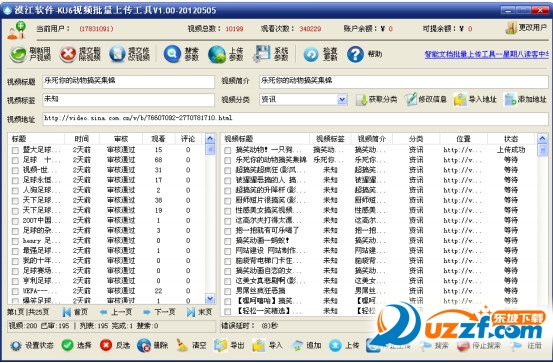
Task: Check the box for 男屌丝疯狂恶搞 row
Action: [x=227, y=291]
